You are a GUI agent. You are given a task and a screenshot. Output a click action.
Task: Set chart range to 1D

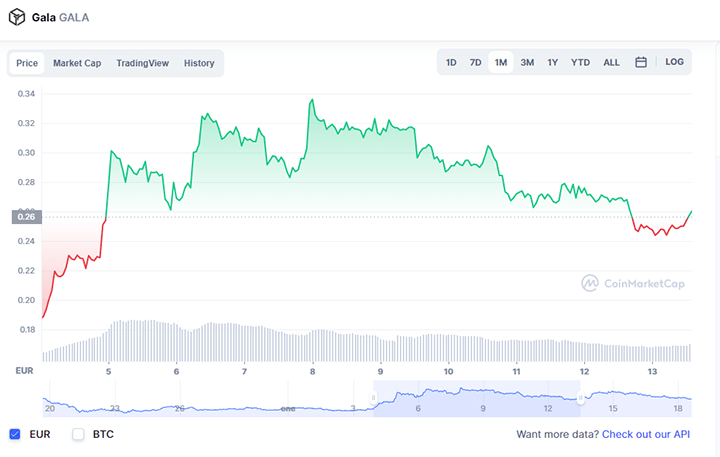[x=451, y=62]
